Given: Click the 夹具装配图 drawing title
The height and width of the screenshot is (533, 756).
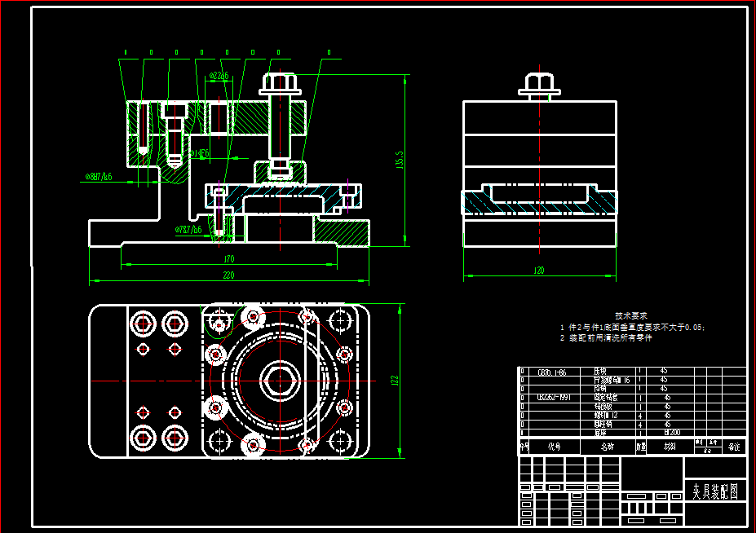Looking at the screenshot, I should 715,491.
